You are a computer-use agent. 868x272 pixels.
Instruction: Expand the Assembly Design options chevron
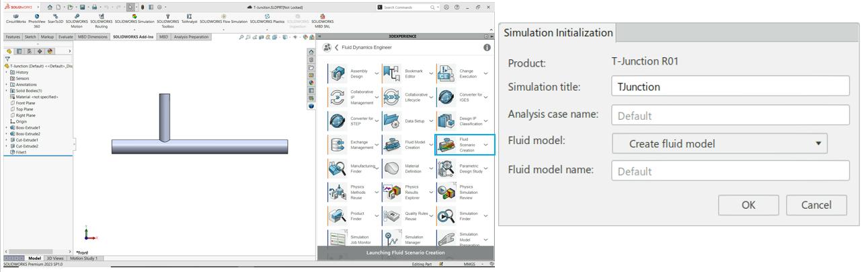click(377, 73)
